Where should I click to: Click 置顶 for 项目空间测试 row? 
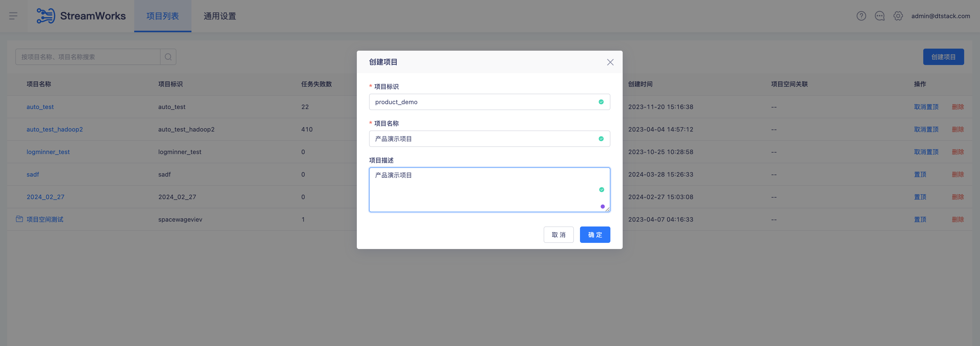point(920,219)
